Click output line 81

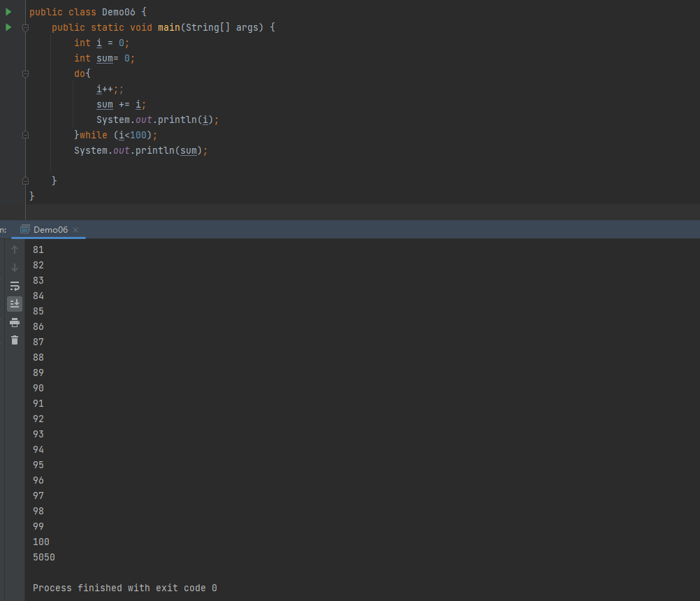38,249
